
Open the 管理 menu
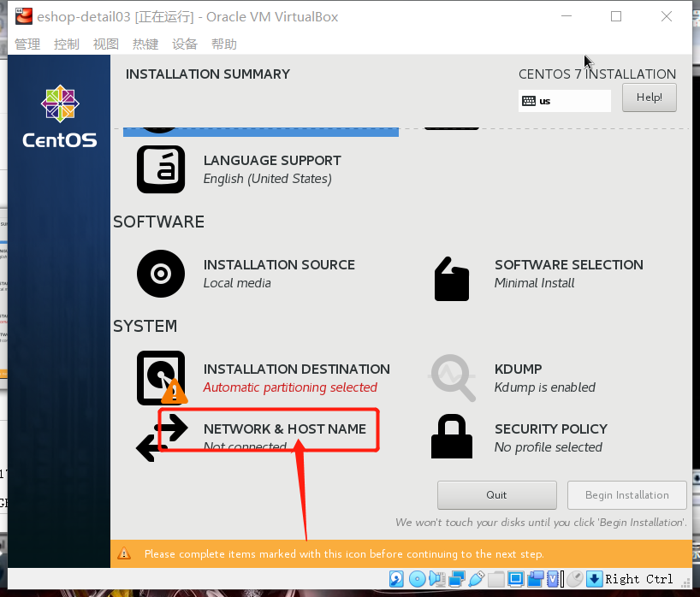(x=27, y=44)
